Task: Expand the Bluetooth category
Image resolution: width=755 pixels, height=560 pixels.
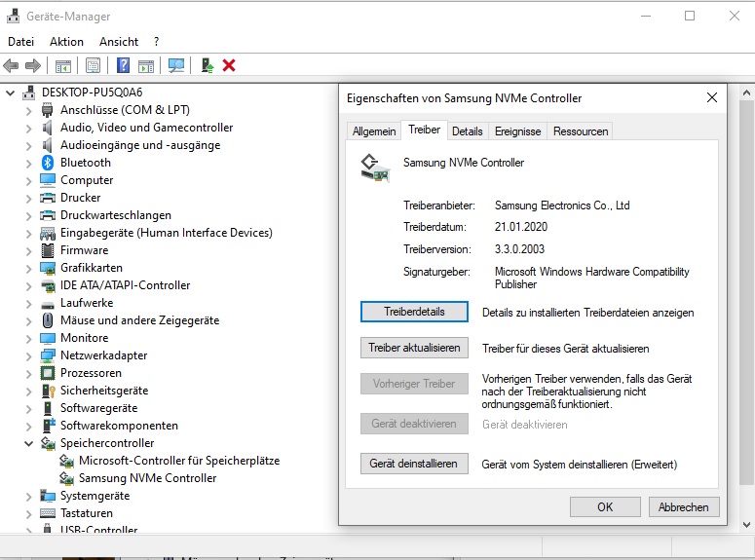Action: 28,164
